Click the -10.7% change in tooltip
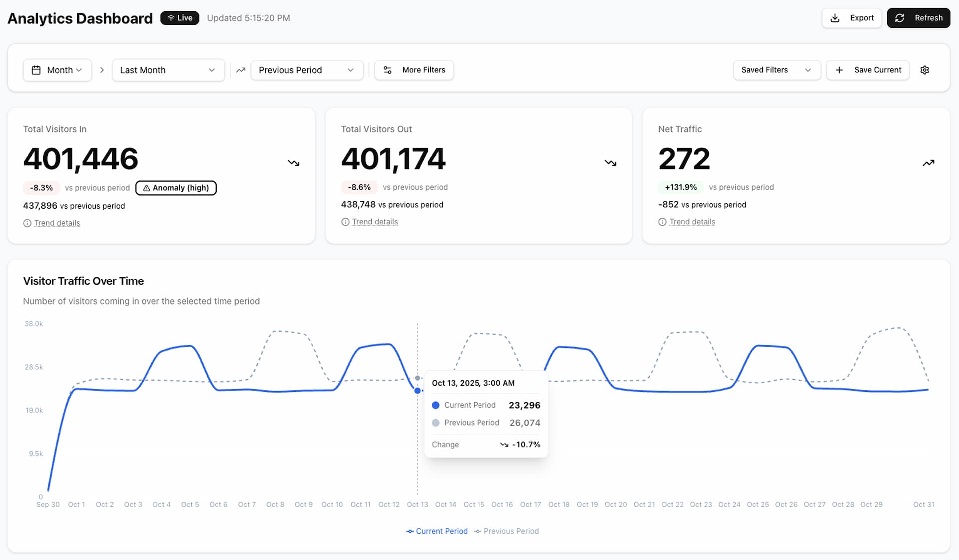 [x=526, y=445]
